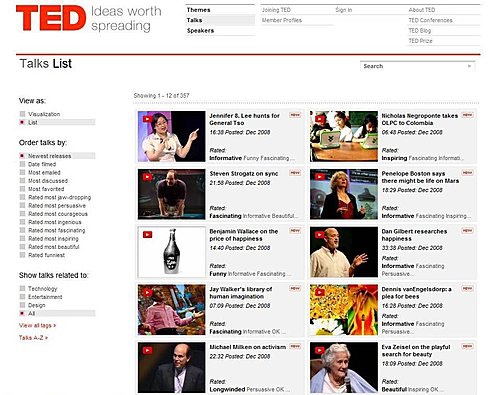Viewport: 500px width, 395px height.
Task: Order by Rated most courageous
Action: [x=54, y=214]
